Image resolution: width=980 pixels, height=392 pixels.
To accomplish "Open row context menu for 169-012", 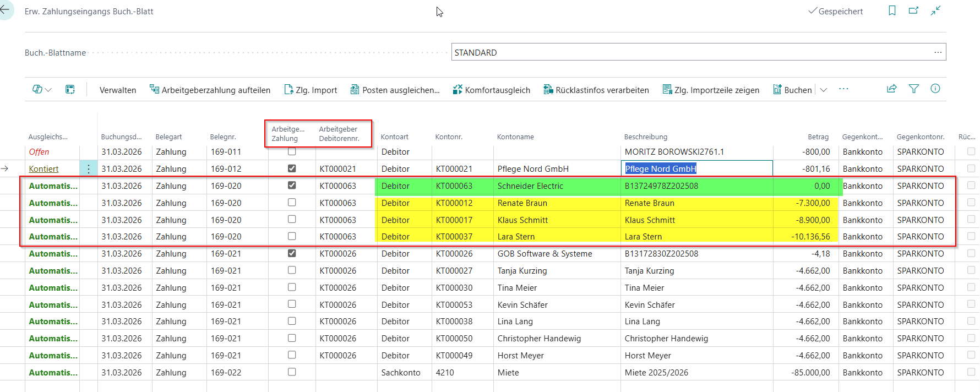I will coord(89,169).
